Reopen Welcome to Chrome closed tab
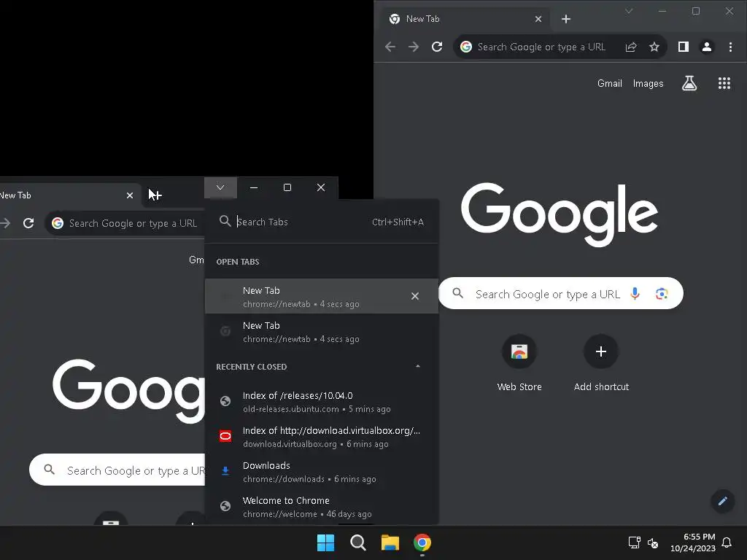747x560 pixels. (321, 507)
